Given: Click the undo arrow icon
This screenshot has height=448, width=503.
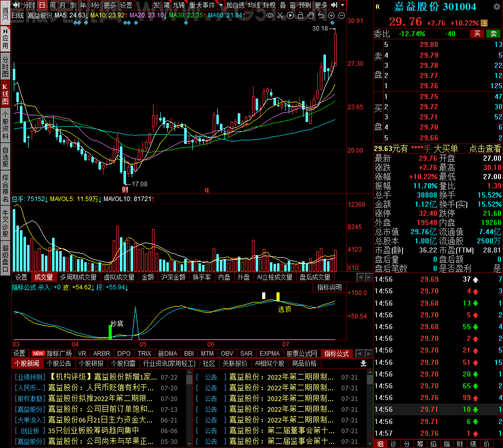Looking at the screenshot, I should pos(321,15).
